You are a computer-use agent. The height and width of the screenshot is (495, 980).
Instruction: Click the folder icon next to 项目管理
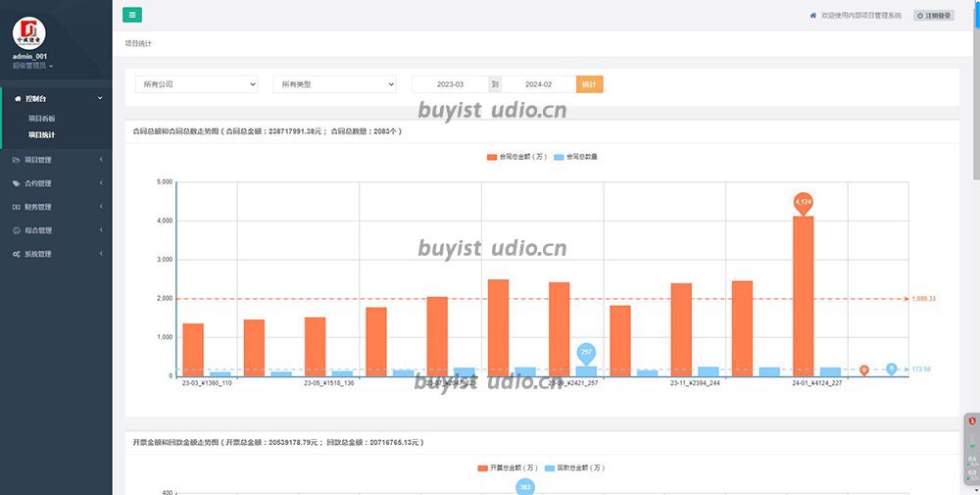16,160
